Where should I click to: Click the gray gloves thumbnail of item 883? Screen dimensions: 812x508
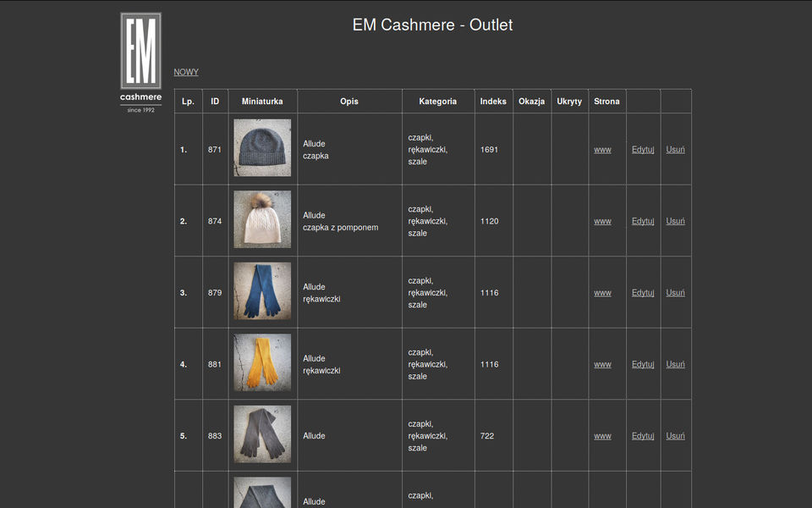262,433
